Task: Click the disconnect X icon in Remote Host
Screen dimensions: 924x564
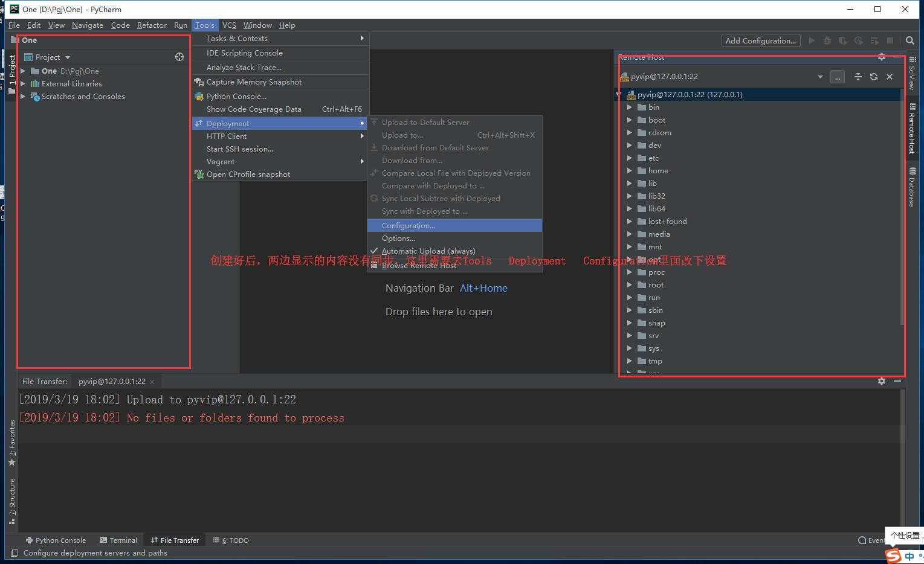Action: (890, 77)
